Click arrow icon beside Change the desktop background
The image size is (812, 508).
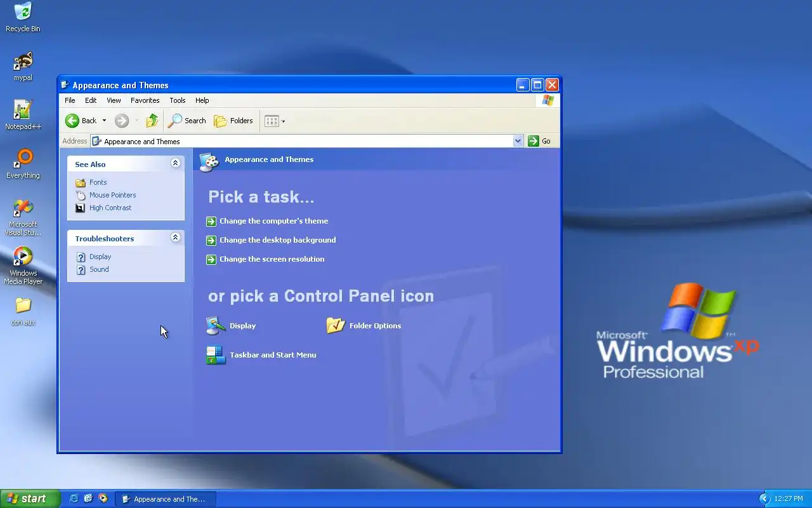[x=211, y=240]
